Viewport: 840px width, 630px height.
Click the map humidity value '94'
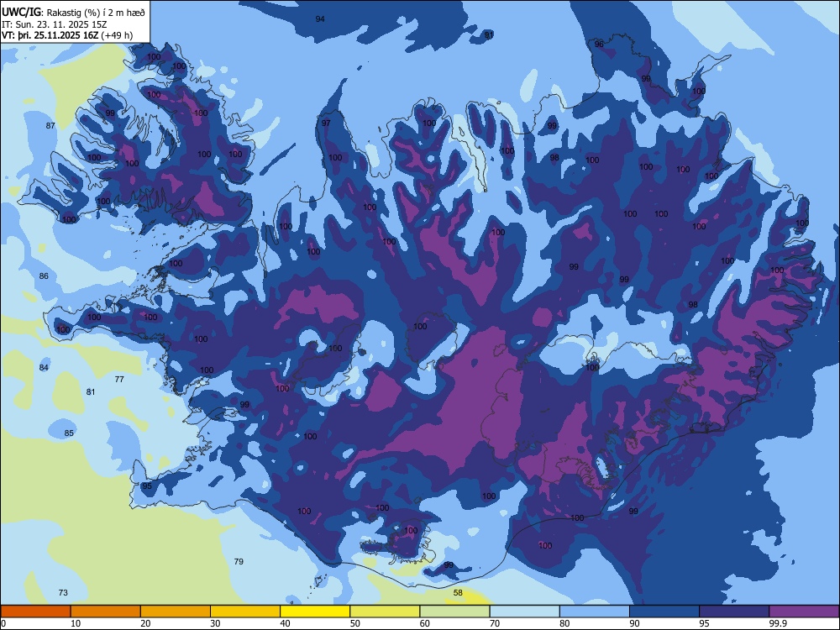(320, 18)
